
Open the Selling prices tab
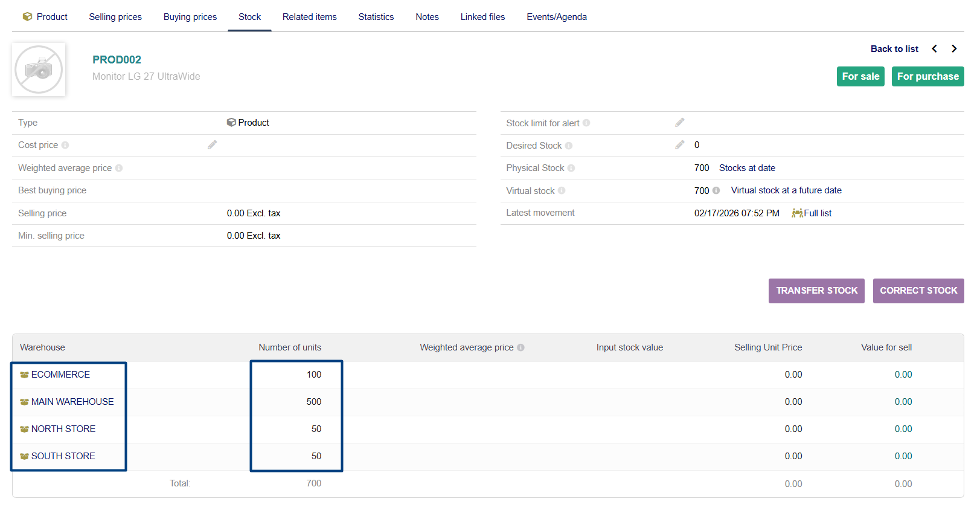pos(115,17)
